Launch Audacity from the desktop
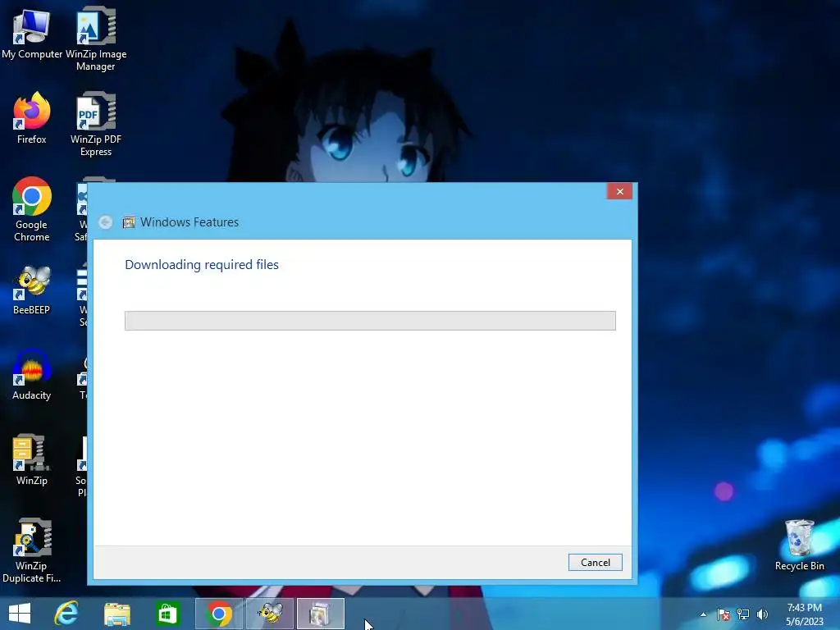The height and width of the screenshot is (630, 840). 32,374
